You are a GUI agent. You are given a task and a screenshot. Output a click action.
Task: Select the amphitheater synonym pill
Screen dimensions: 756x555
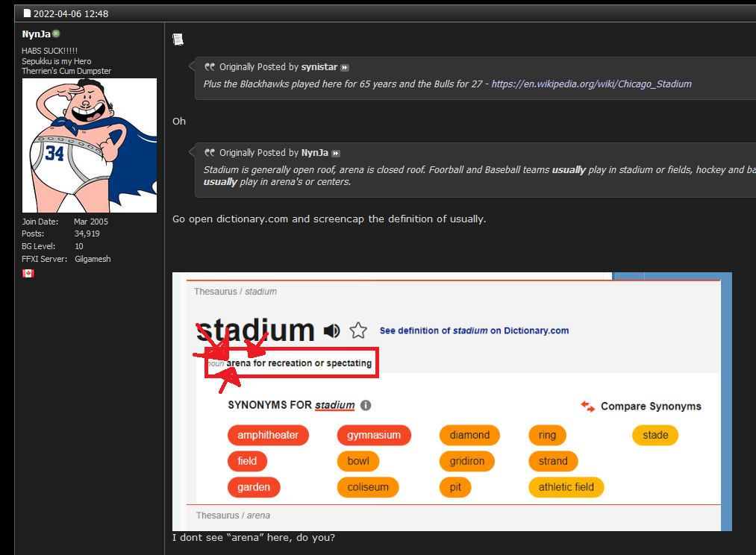tap(268, 435)
